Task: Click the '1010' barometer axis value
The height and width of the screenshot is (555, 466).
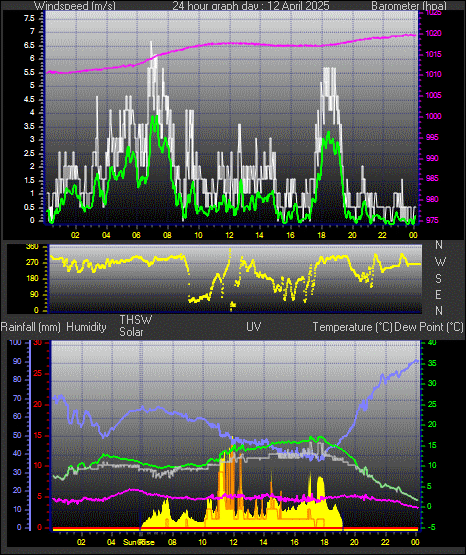Action: pos(433,74)
